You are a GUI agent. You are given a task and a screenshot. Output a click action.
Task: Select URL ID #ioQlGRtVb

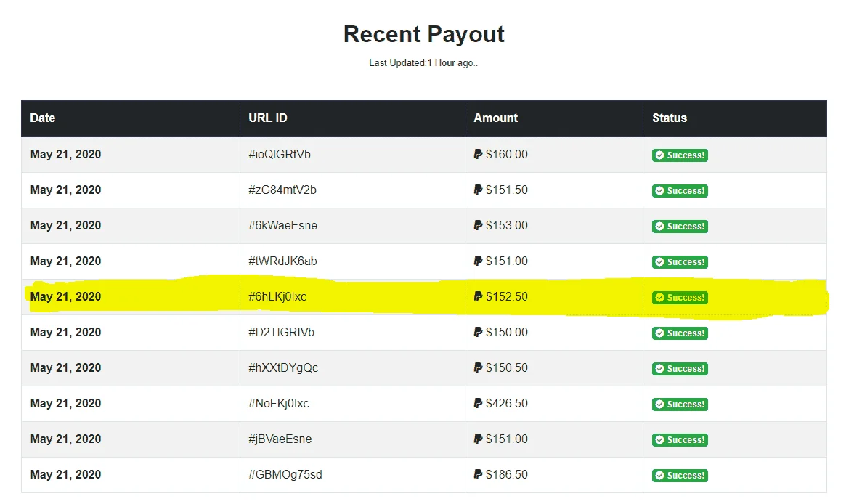click(280, 155)
